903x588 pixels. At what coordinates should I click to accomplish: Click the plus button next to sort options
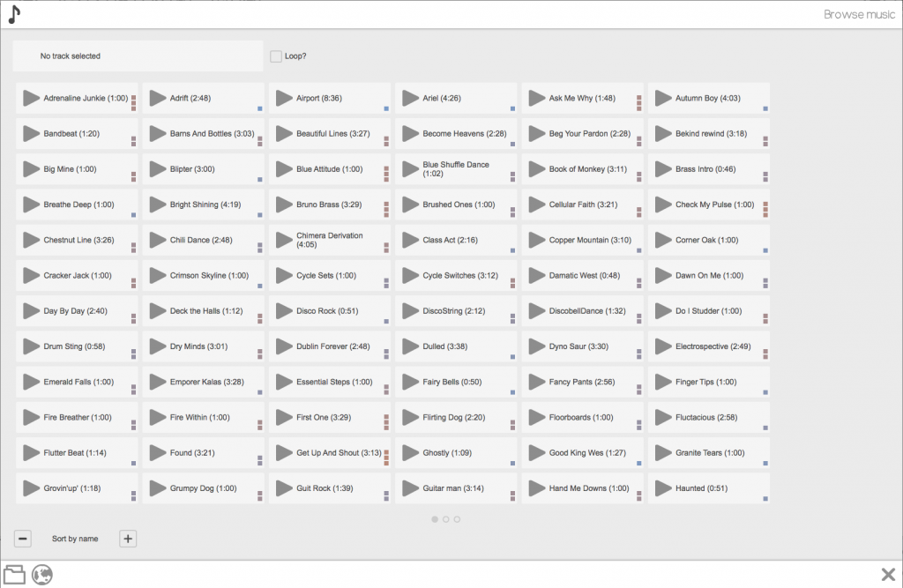(x=127, y=539)
